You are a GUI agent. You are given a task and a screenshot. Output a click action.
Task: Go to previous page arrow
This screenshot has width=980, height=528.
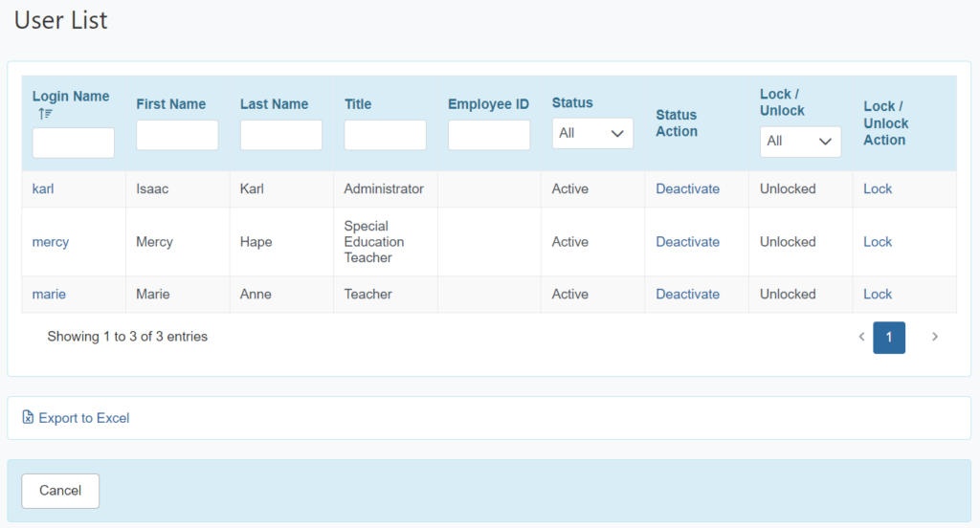coord(861,337)
